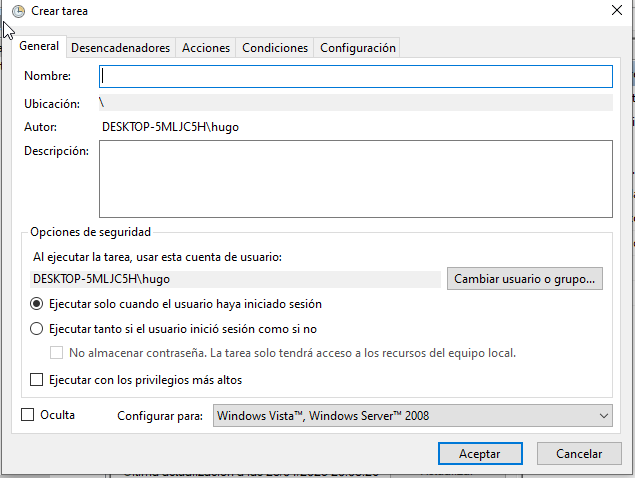Click the Nombre text field
Image resolution: width=635 pixels, height=478 pixels.
tap(355, 77)
